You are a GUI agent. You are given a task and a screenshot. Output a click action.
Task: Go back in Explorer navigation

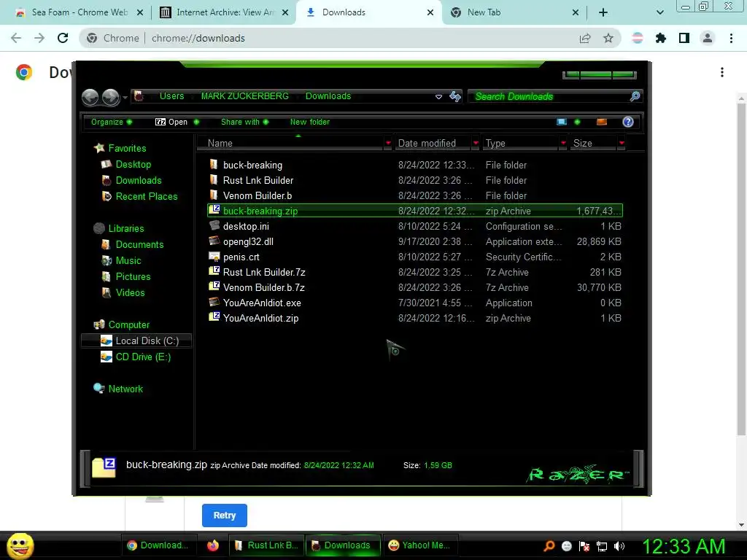pyautogui.click(x=90, y=97)
